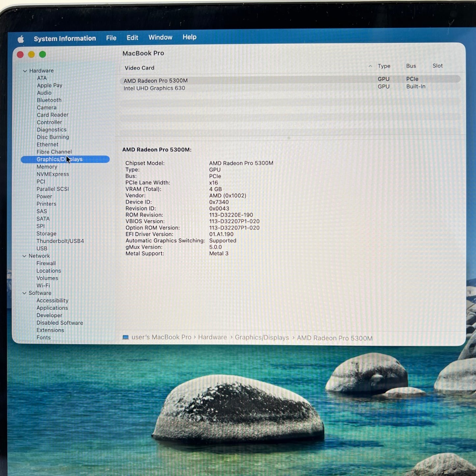Select Fonts under Software

(43, 338)
